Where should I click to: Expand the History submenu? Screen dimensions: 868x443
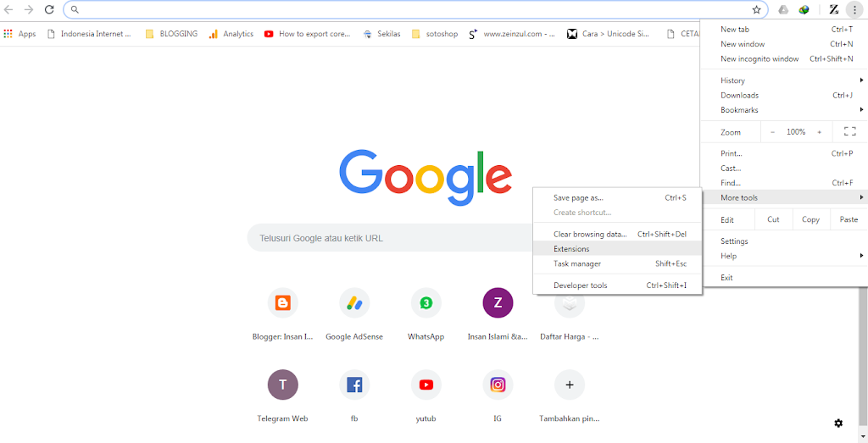click(784, 80)
